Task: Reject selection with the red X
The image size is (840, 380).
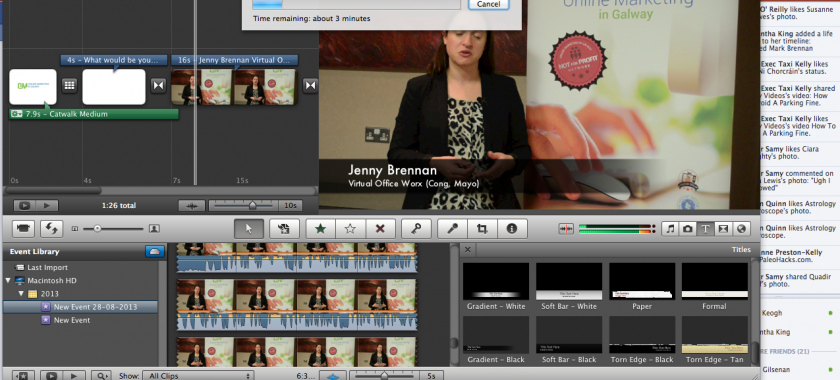Action: [x=380, y=229]
